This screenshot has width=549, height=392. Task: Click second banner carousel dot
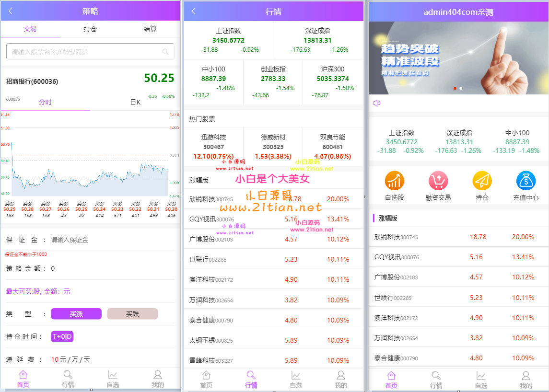pyautogui.click(x=461, y=89)
